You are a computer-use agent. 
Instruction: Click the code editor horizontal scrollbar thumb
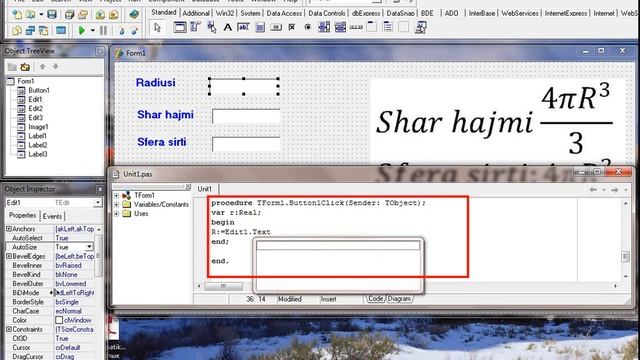[x=223, y=286]
